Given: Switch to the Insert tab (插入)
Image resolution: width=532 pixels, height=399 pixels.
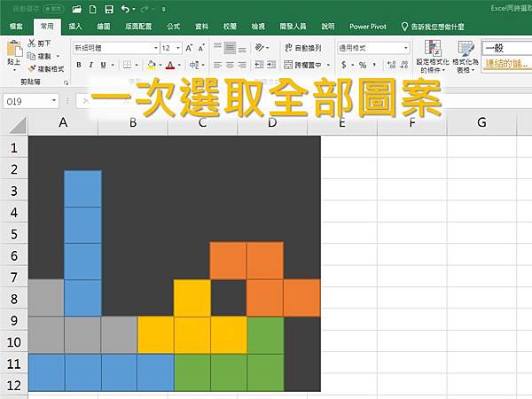Looking at the screenshot, I should pyautogui.click(x=75, y=27).
